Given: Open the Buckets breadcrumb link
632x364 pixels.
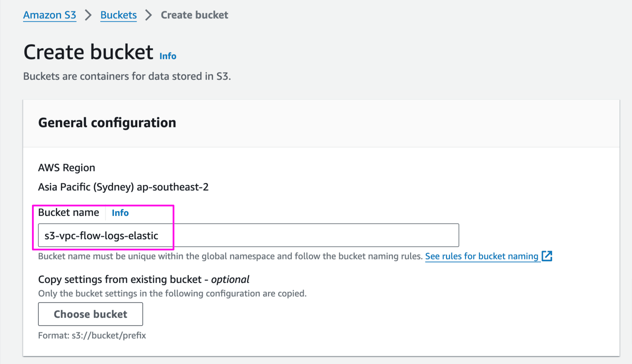Looking at the screenshot, I should [x=118, y=15].
